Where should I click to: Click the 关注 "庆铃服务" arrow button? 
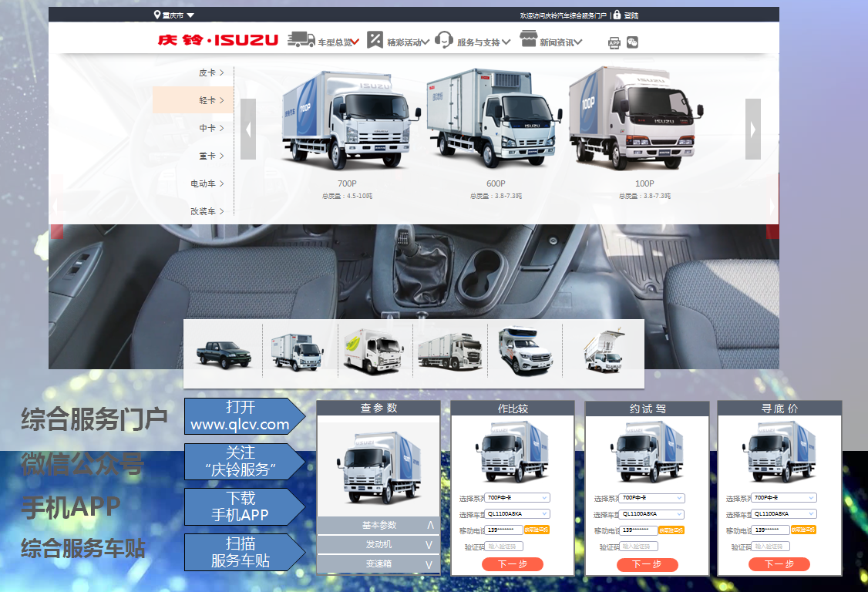coord(244,461)
